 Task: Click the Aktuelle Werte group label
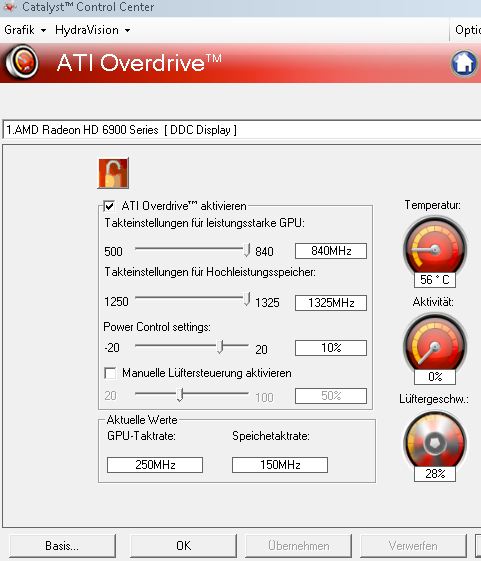tap(142, 420)
